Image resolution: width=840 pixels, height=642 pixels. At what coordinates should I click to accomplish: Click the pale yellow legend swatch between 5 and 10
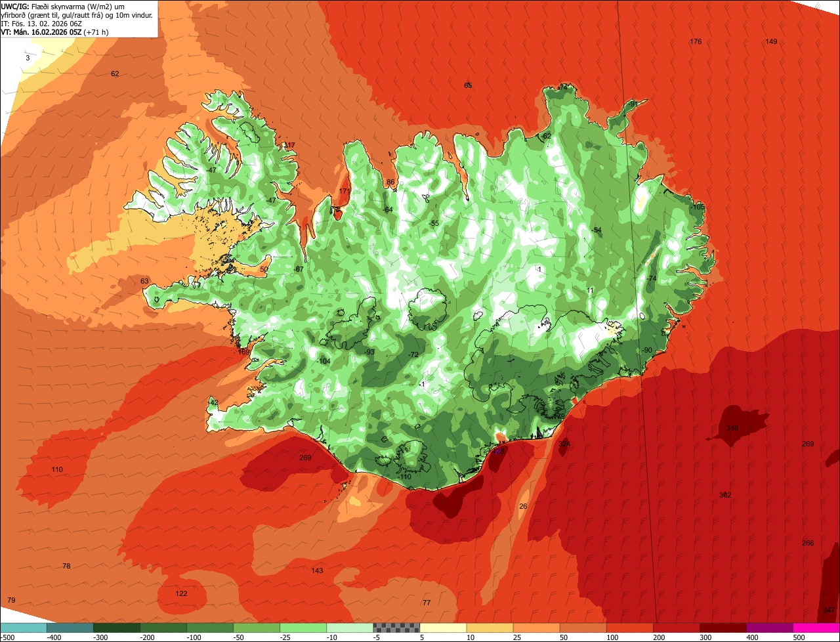pos(443,628)
